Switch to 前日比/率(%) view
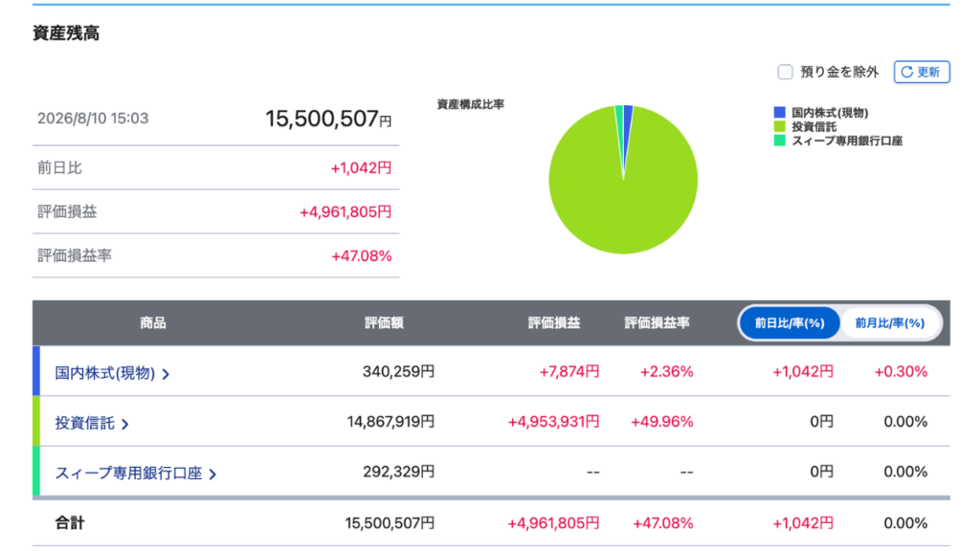 click(x=790, y=323)
